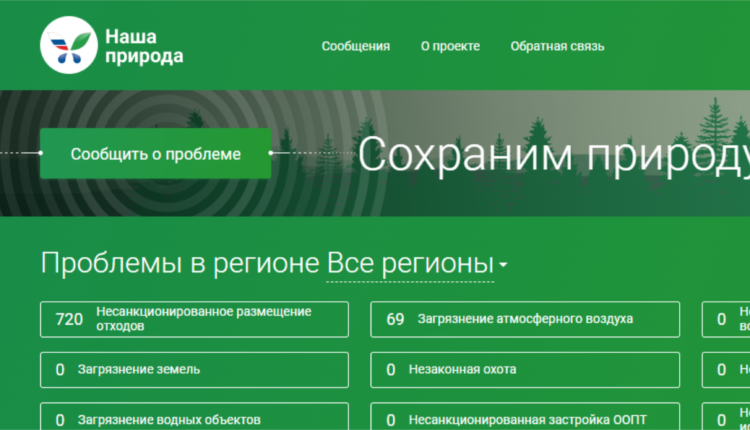The width and height of the screenshot is (750, 430).
Task: Select the 'Незаконная охота' category
Action: point(524,369)
